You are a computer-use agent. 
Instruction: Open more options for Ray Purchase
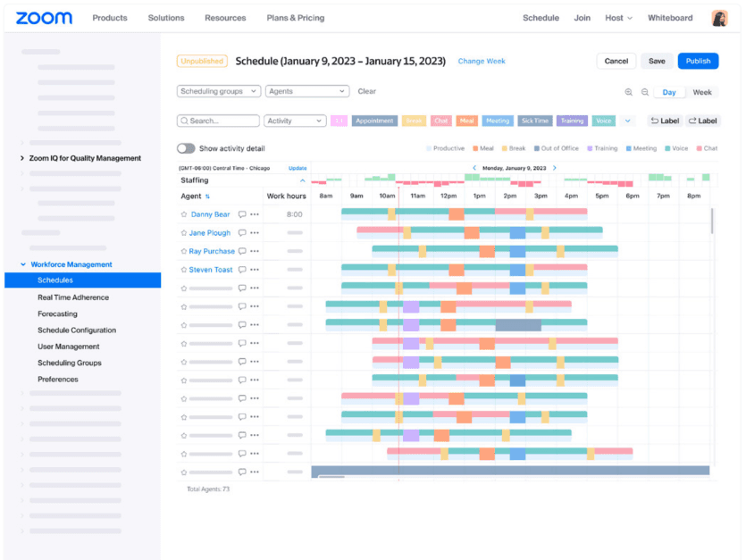tap(255, 252)
